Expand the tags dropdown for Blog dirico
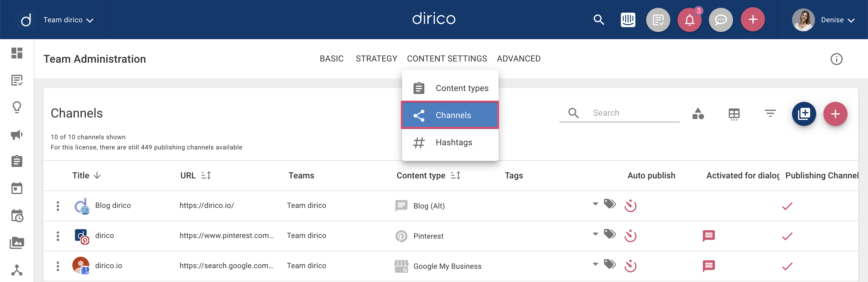The width and height of the screenshot is (868, 282). pos(595,204)
